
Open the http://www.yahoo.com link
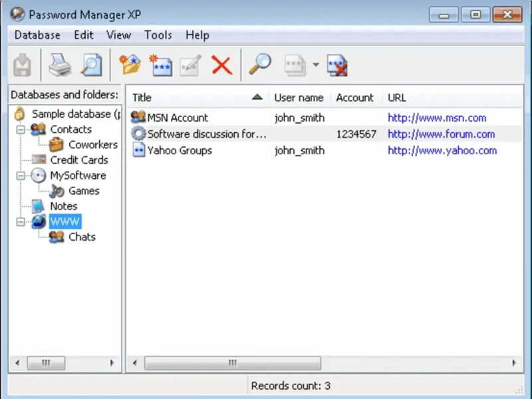pyautogui.click(x=442, y=150)
